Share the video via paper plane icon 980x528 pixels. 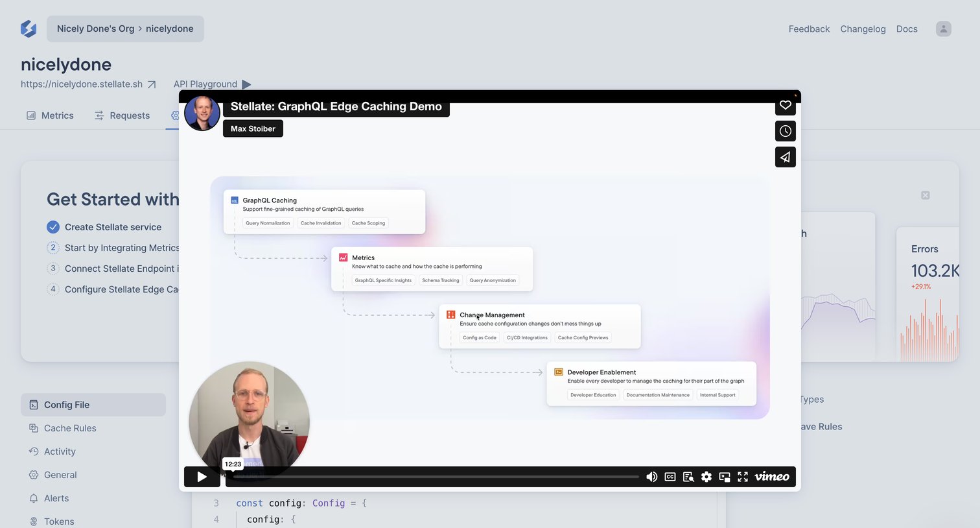pos(786,157)
